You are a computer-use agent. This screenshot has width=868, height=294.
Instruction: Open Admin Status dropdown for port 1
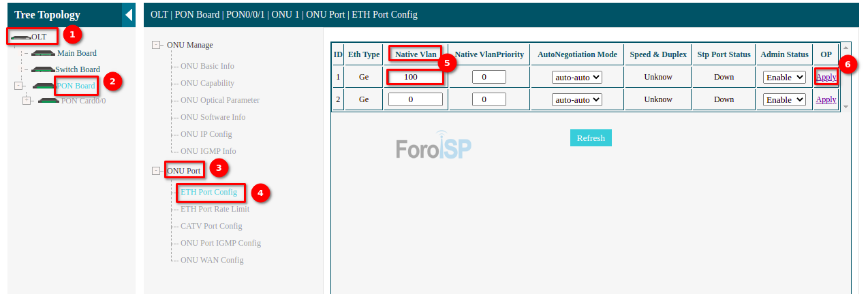(x=784, y=78)
